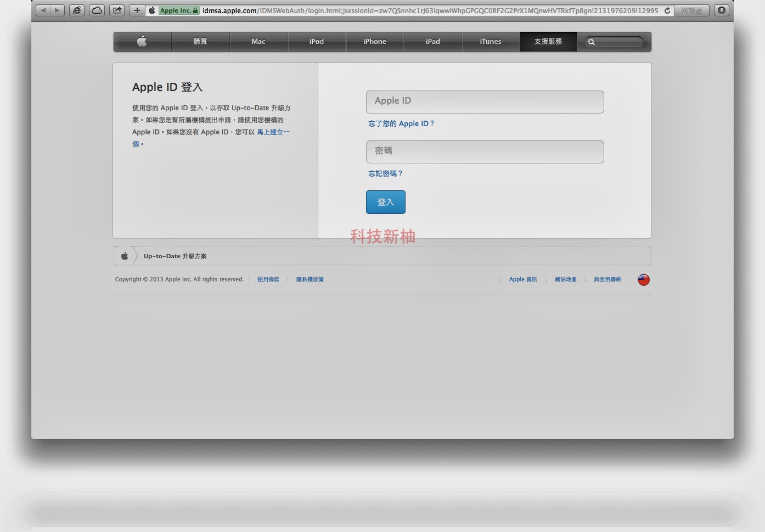Select the 支援服務 support tab
The width and height of the screenshot is (765, 532).
548,41
